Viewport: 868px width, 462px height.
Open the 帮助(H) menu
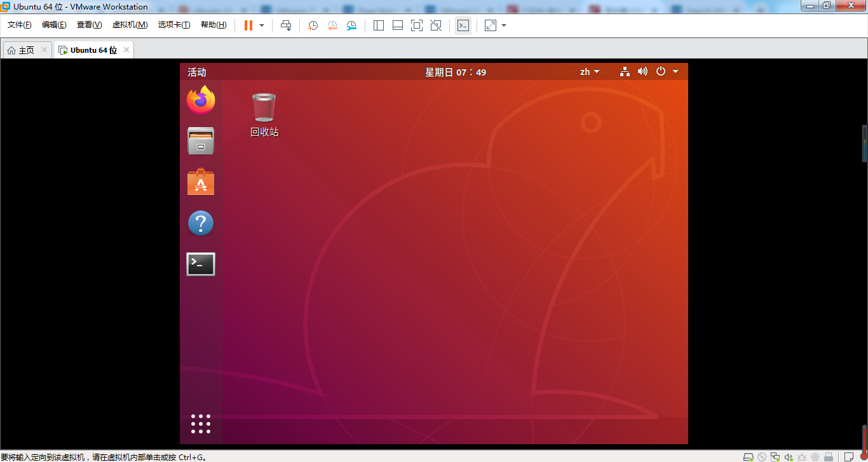point(214,25)
